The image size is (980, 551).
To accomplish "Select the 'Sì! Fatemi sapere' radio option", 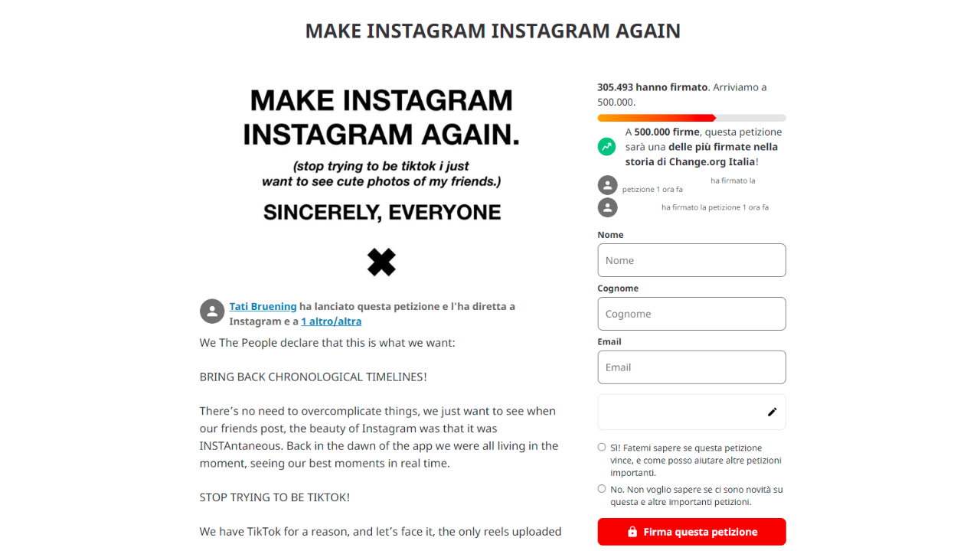I will (602, 447).
